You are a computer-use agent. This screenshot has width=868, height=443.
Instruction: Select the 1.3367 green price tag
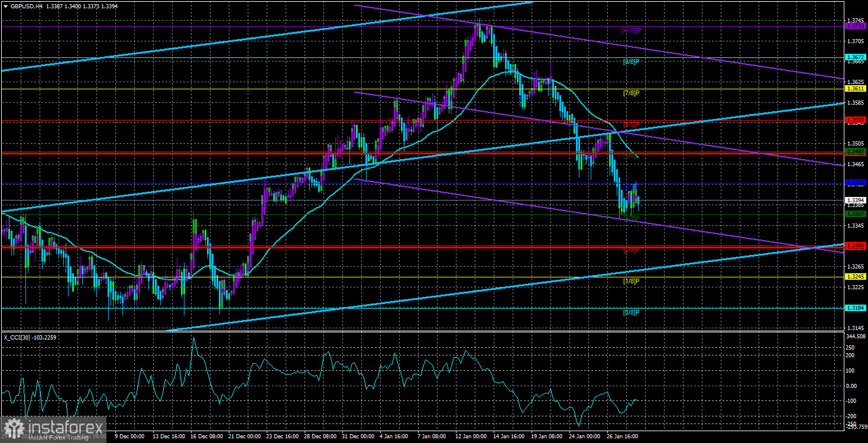point(856,214)
